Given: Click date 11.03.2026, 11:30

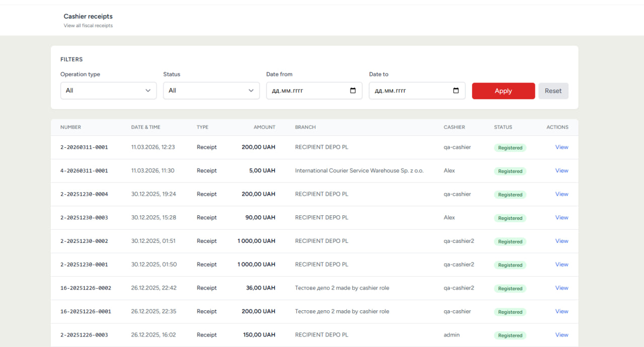Looking at the screenshot, I should 153,170.
